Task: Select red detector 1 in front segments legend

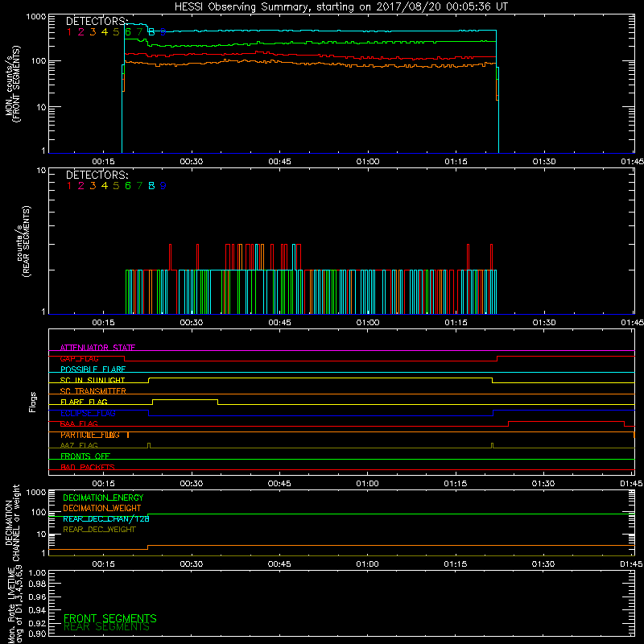Action: (69, 31)
